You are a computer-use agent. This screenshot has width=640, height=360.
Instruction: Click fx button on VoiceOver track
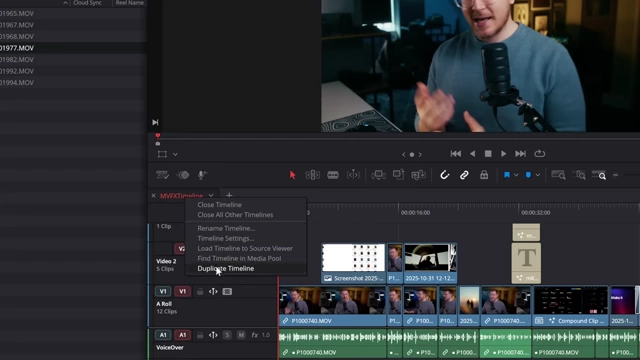pyautogui.click(x=255, y=335)
